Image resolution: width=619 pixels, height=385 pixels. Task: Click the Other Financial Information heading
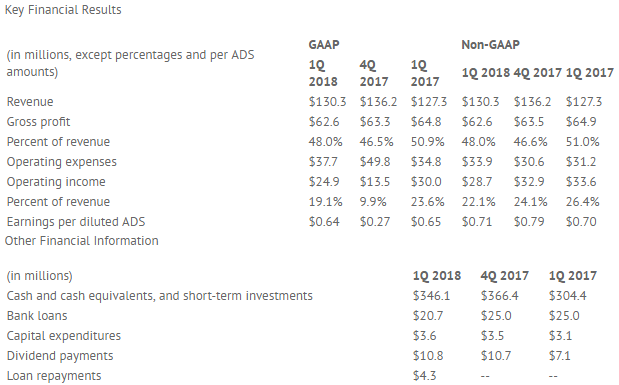(x=82, y=241)
